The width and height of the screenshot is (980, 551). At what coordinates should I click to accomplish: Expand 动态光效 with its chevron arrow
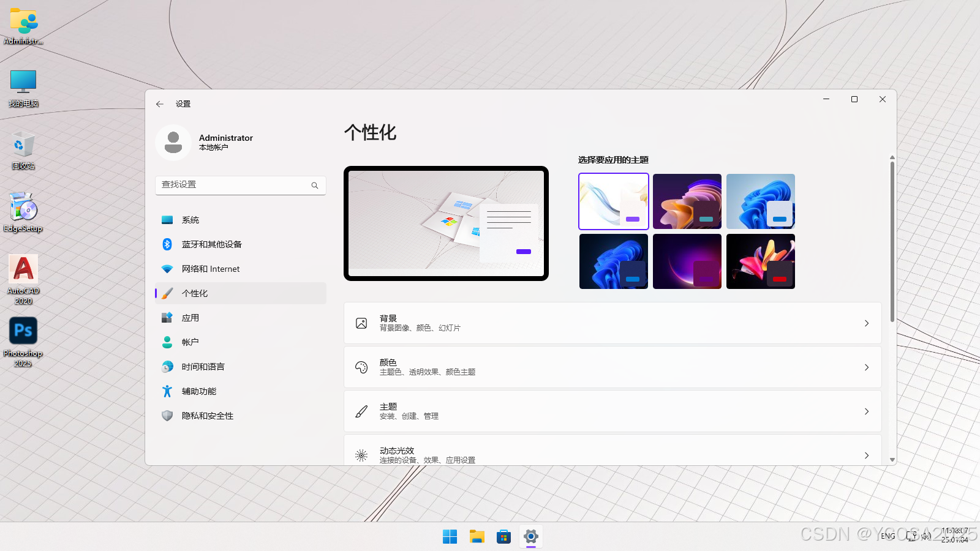867,455
